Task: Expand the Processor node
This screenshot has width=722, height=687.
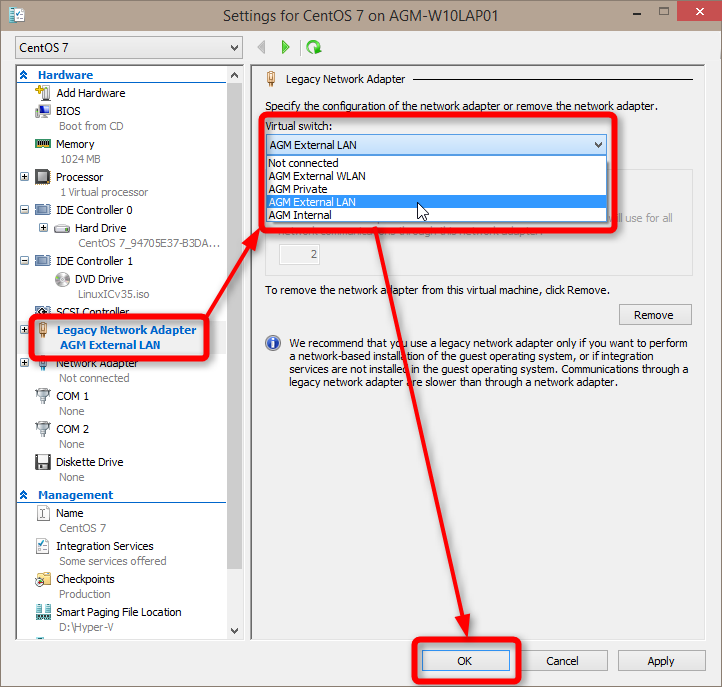Action: [24, 177]
